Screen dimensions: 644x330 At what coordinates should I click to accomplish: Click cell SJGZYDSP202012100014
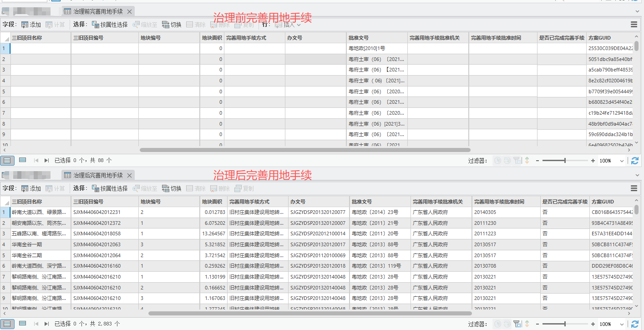click(x=318, y=234)
